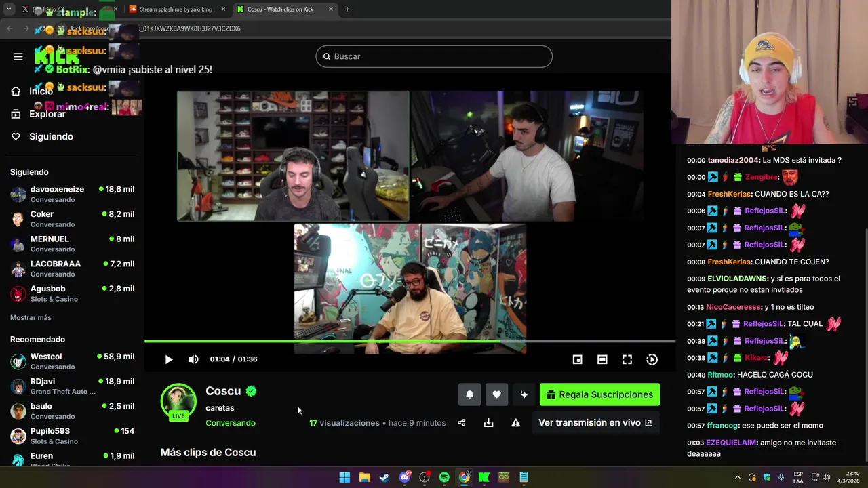Click the Buscar search field
The image size is (868, 488).
click(x=434, y=56)
